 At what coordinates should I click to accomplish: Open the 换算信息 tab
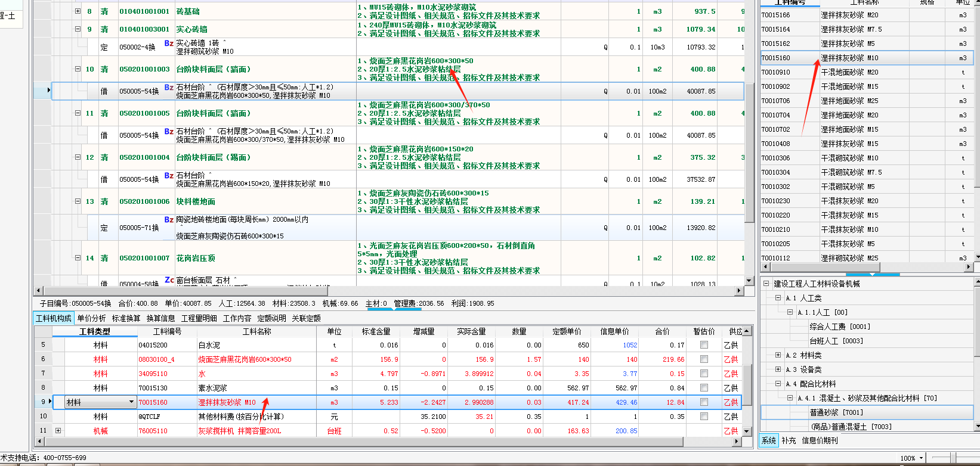click(161, 318)
